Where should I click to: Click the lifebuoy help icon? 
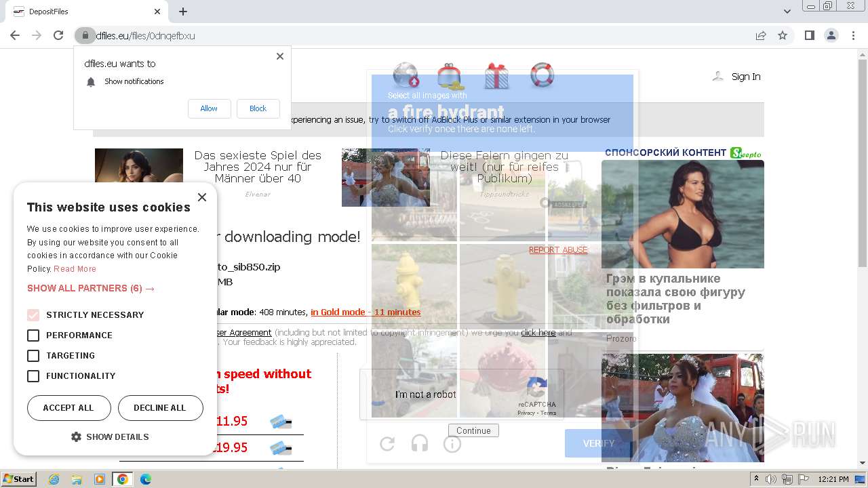click(x=542, y=75)
